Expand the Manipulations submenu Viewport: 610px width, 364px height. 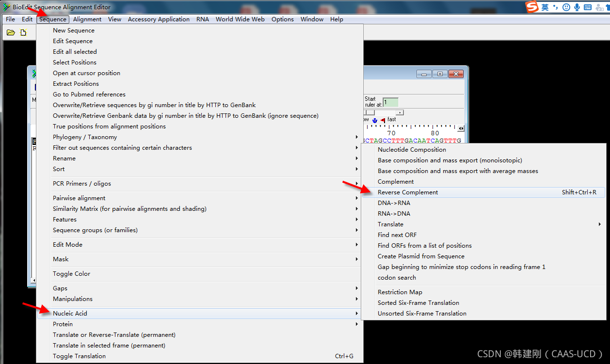click(x=199, y=299)
